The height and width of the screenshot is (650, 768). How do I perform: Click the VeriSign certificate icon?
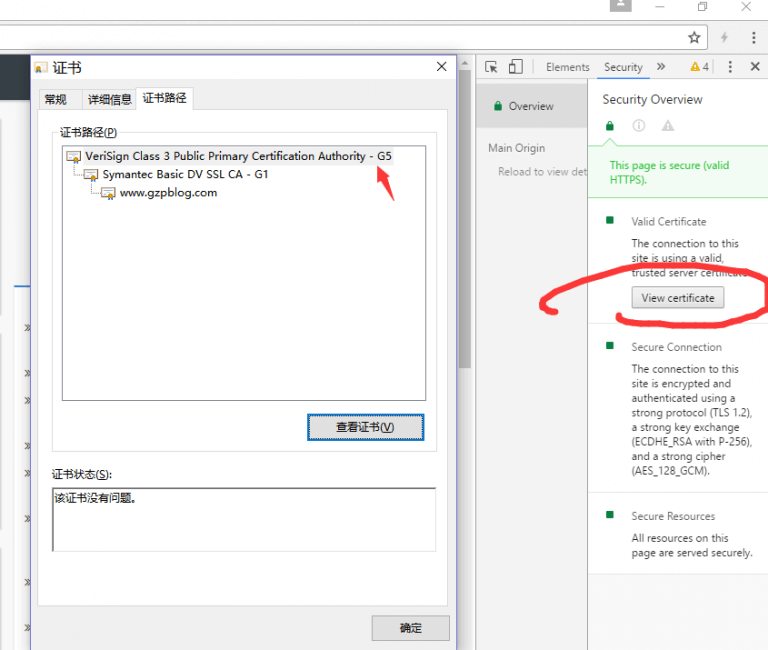coord(73,157)
